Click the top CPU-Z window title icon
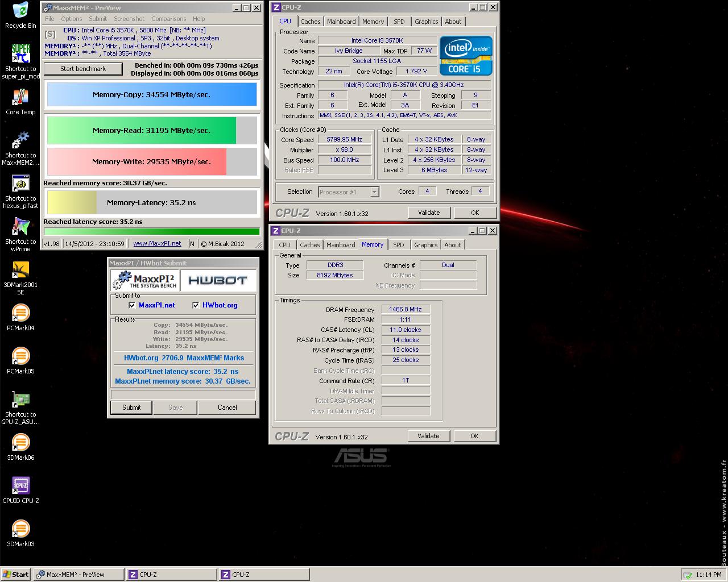 (276, 7)
